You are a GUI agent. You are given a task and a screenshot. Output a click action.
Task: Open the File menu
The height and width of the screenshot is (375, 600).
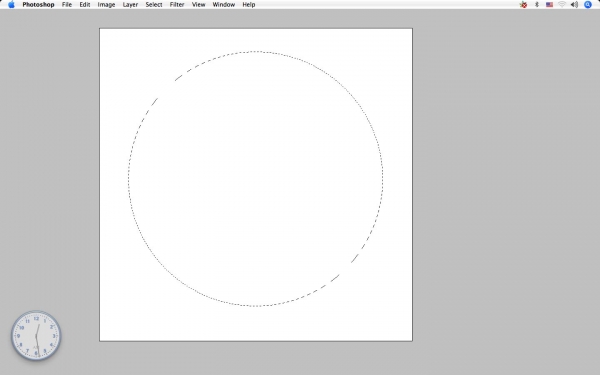point(67,5)
